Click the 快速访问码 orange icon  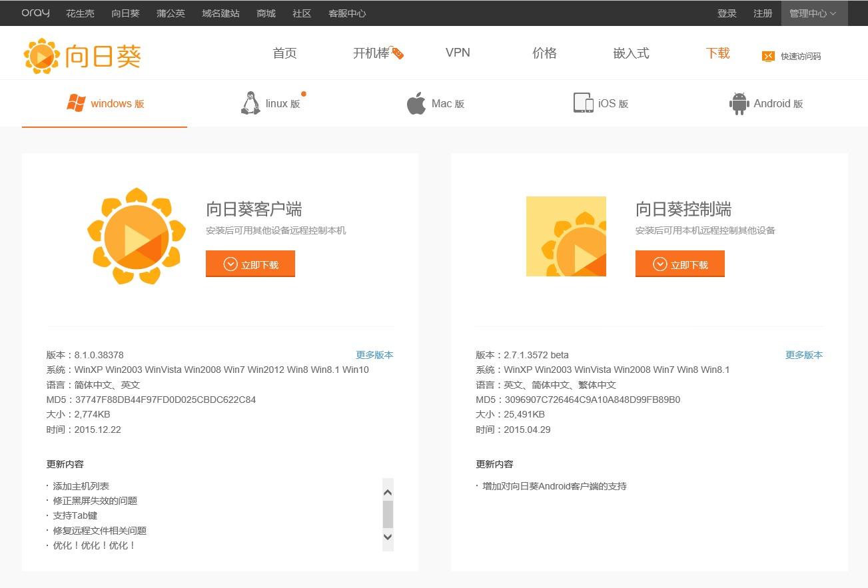tap(768, 56)
